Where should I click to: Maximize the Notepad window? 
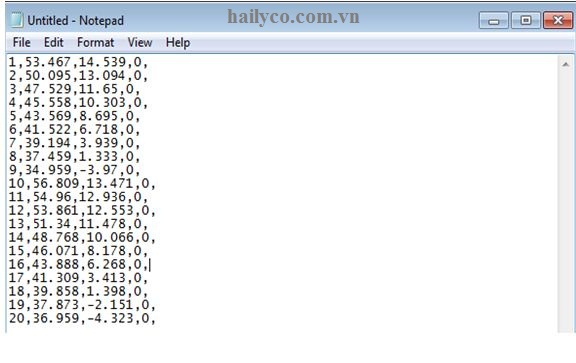526,20
